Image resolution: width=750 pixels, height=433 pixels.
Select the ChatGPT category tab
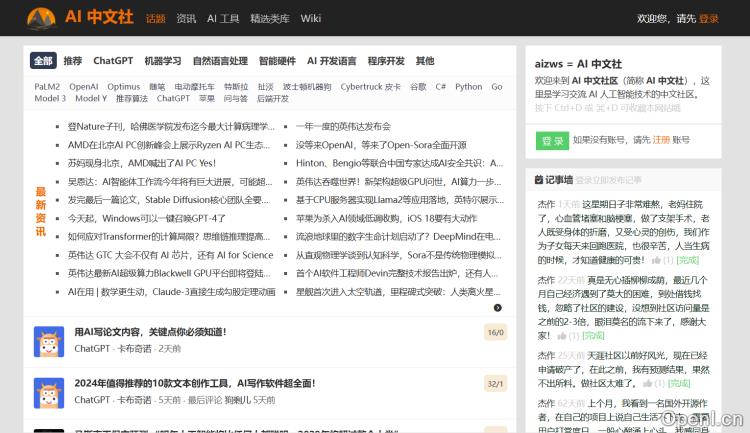click(x=113, y=61)
